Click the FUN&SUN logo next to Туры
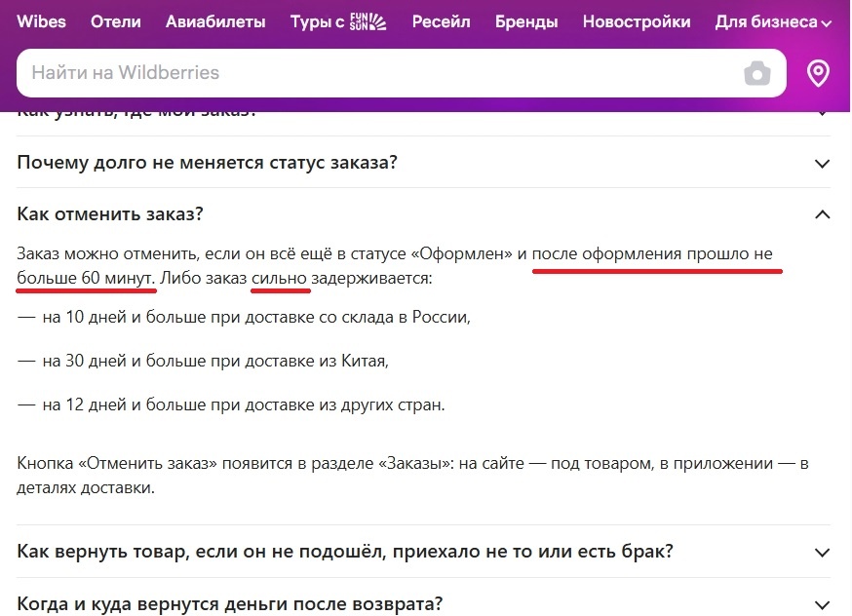 pos(368,20)
